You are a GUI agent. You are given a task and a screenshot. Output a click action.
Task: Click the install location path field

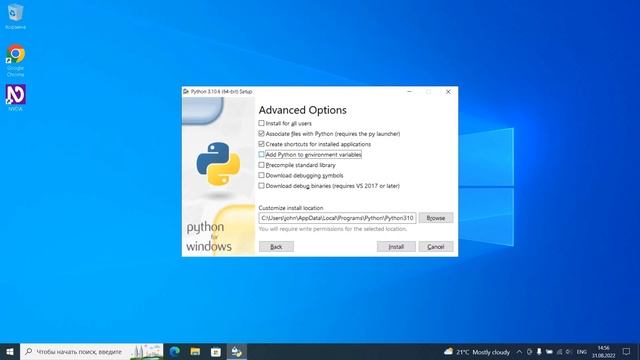pos(337,218)
